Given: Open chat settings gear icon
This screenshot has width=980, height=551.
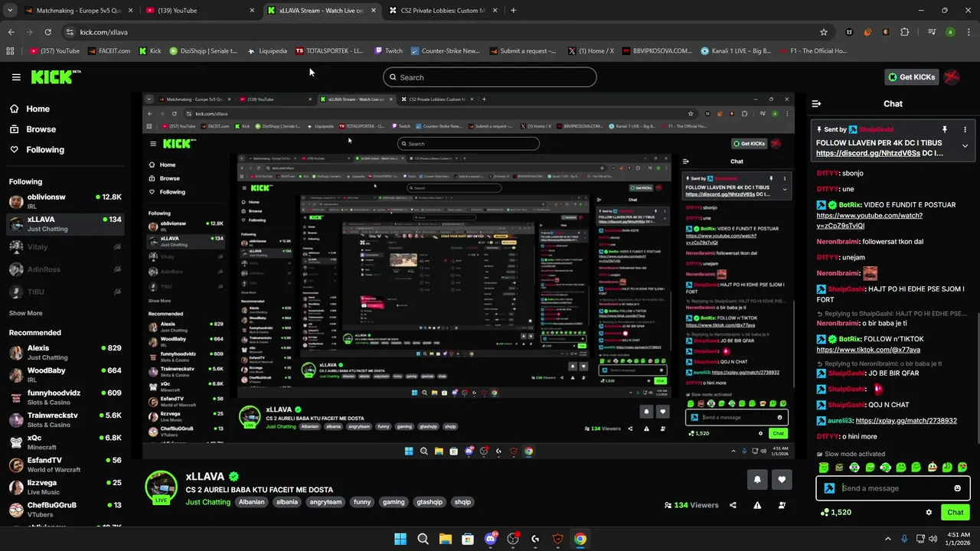Looking at the screenshot, I should coord(929,512).
